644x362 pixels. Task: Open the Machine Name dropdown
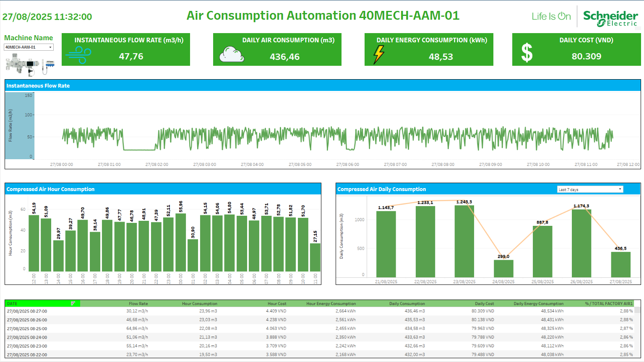(x=29, y=47)
